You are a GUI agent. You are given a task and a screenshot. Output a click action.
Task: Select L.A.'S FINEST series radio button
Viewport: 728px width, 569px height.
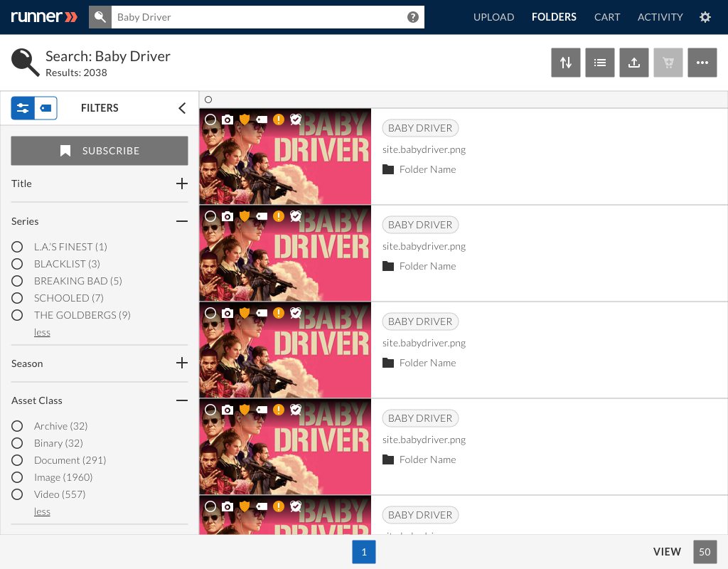tap(17, 247)
